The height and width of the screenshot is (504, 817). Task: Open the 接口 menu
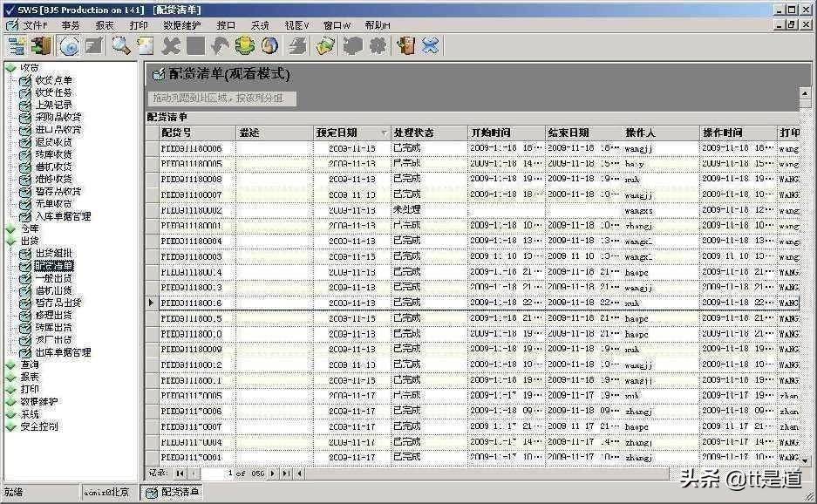point(226,25)
